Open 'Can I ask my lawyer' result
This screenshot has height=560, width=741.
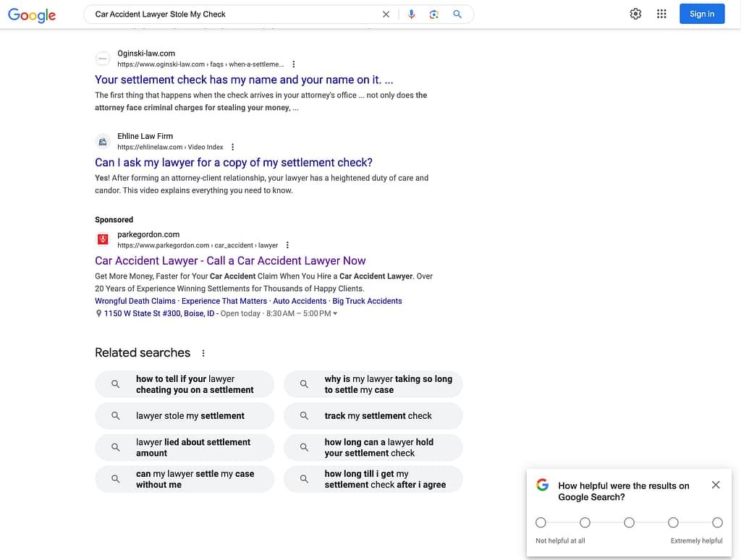pos(234,162)
